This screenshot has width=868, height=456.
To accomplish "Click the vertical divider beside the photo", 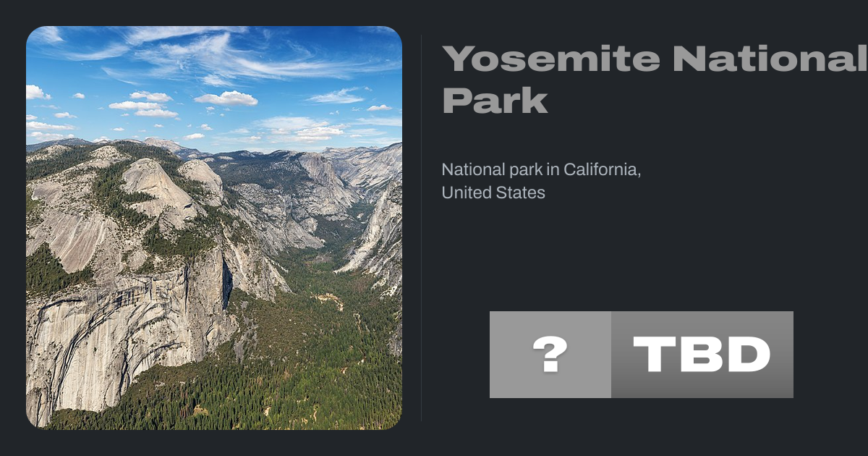I will tap(421, 228).
